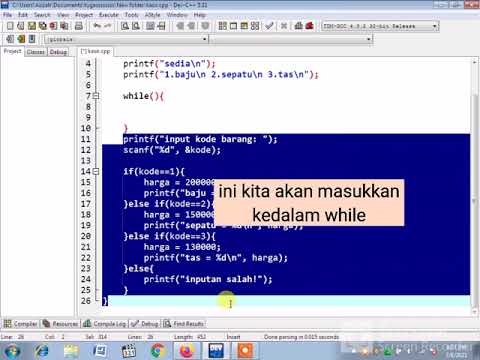Click the Goto line toolbar icon
This screenshot has width=480, height=360.
coord(161,26)
